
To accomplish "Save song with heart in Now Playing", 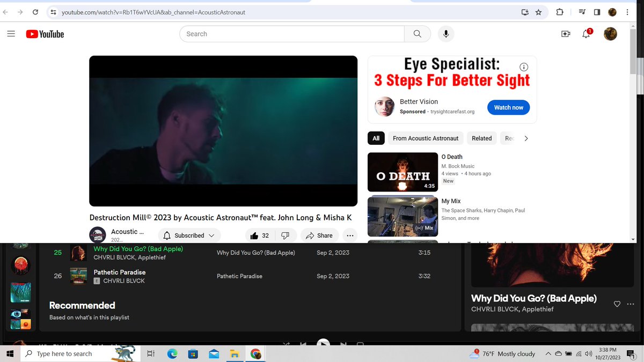I will pyautogui.click(x=617, y=304).
